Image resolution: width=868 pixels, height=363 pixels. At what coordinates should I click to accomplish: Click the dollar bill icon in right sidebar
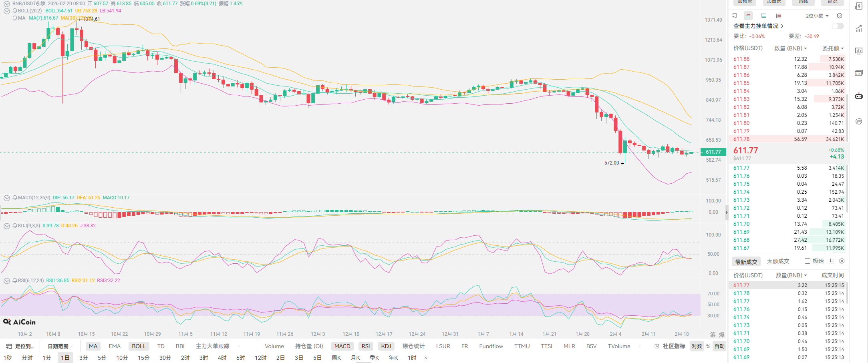coord(859,6)
